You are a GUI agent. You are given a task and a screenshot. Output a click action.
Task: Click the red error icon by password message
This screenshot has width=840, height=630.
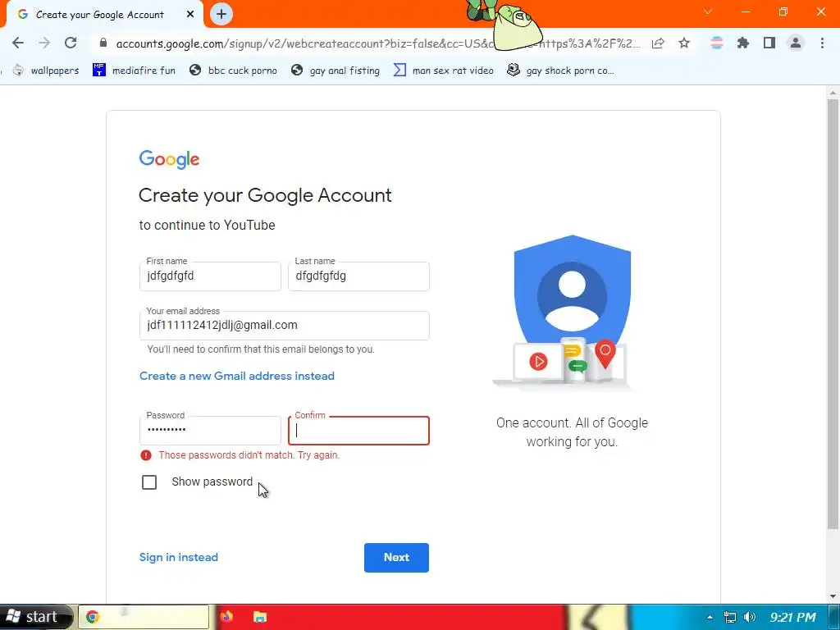tap(146, 455)
